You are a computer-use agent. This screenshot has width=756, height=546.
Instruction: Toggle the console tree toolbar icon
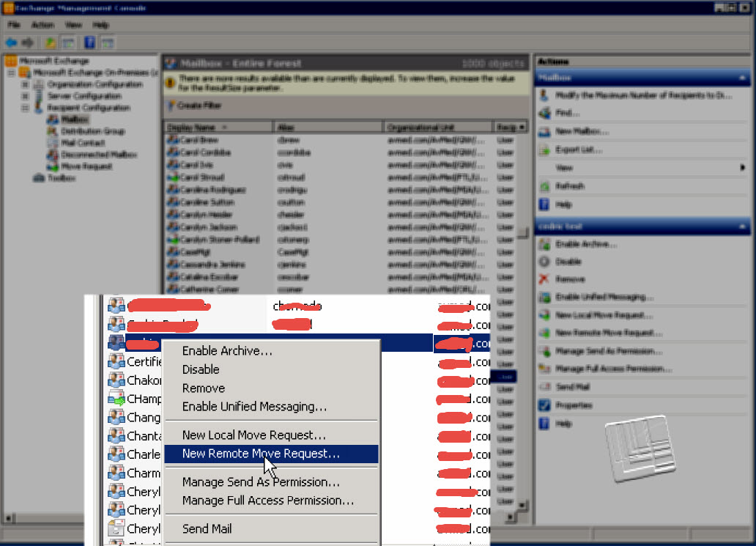(68, 43)
